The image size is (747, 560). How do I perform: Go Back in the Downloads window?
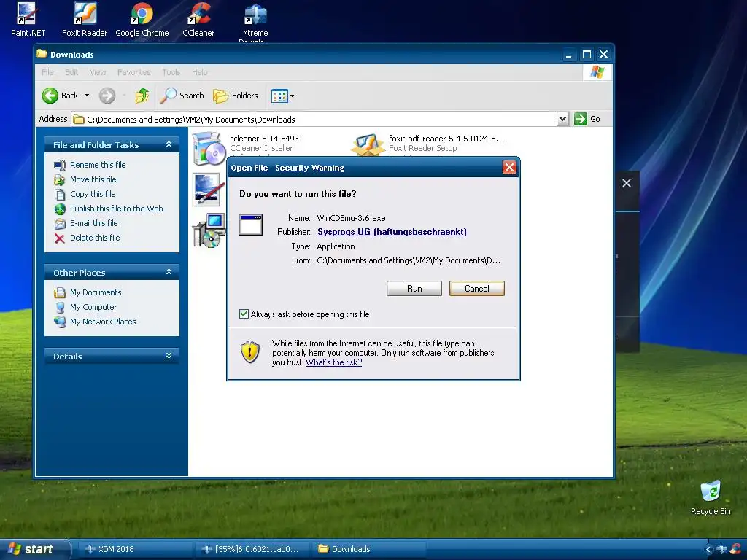[60, 96]
